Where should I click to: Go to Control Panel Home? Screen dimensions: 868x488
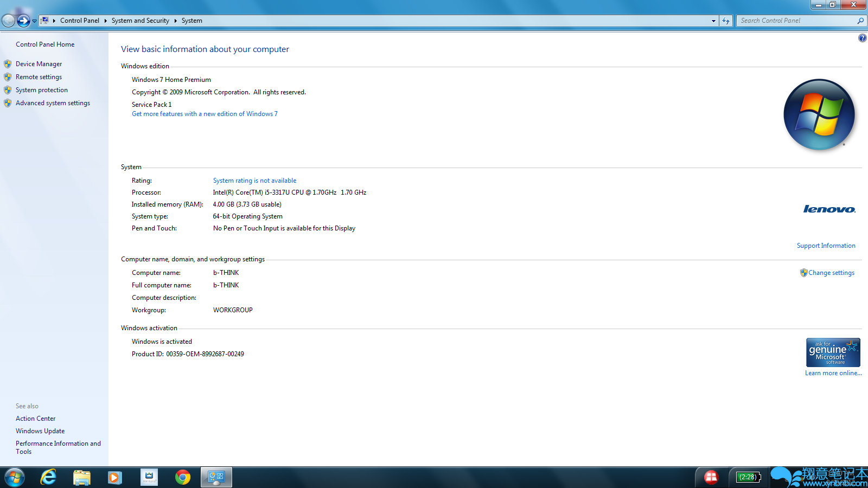point(45,44)
